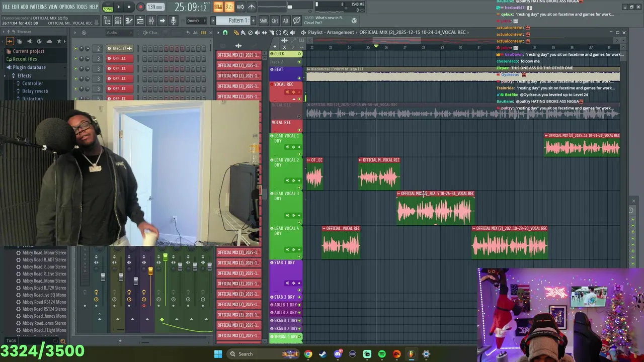644x362 pixels.
Task: Select the Slip tool in playlist toolbar
Action: click(265, 33)
